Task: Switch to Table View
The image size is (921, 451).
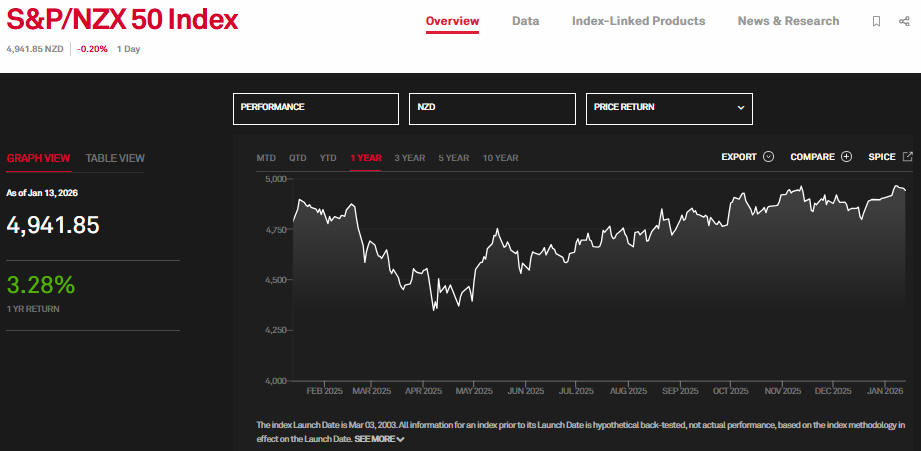Action: click(115, 158)
